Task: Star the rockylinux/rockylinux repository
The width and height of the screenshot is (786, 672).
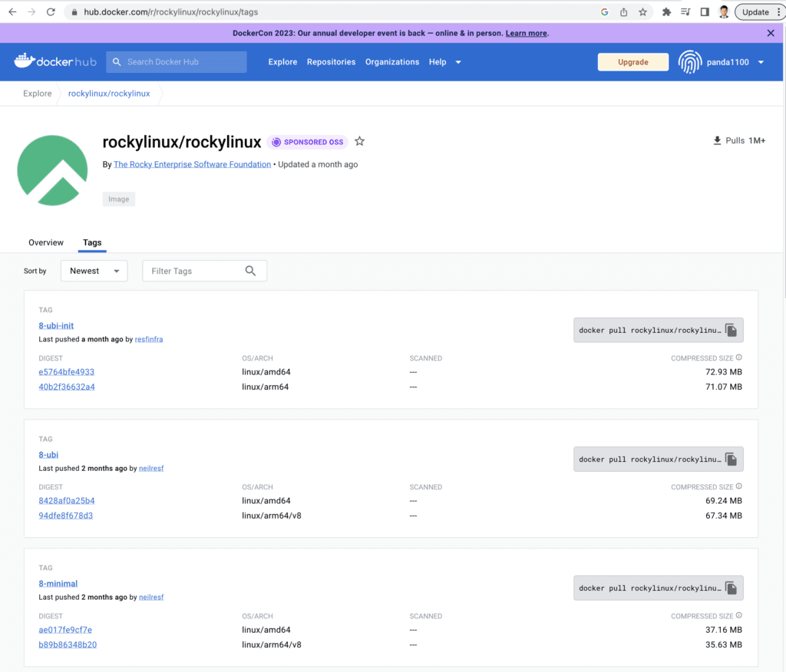Action: point(359,142)
